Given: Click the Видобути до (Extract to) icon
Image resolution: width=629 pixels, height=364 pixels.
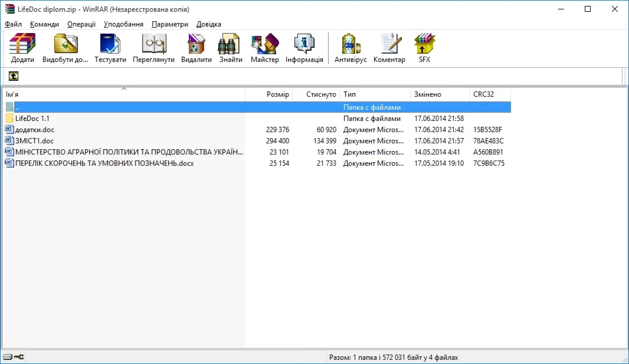Looking at the screenshot, I should (x=65, y=44).
